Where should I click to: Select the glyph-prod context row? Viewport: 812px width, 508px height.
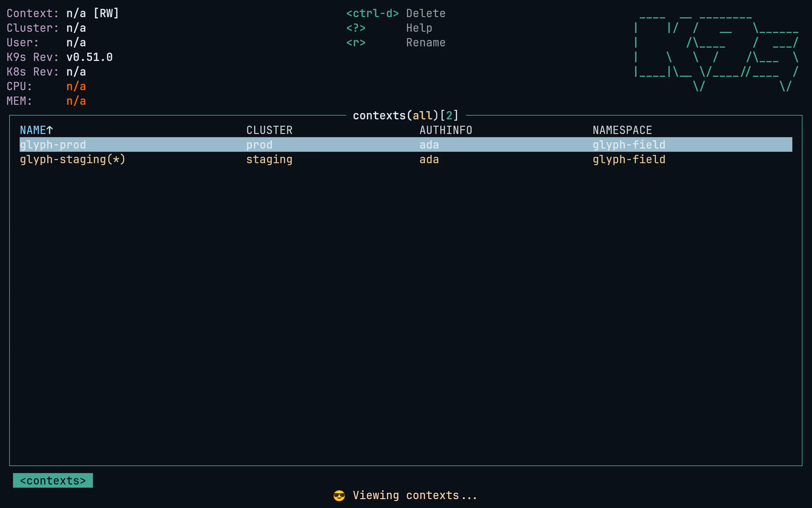coord(406,144)
